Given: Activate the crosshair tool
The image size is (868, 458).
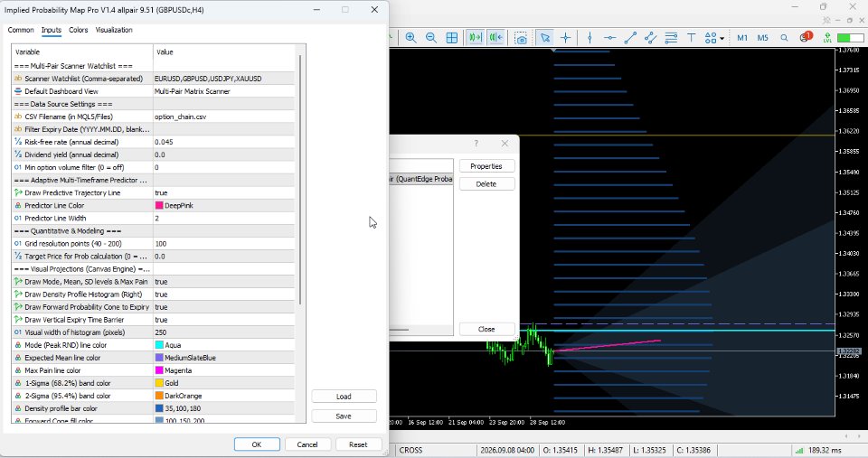Looking at the screenshot, I should [565, 38].
